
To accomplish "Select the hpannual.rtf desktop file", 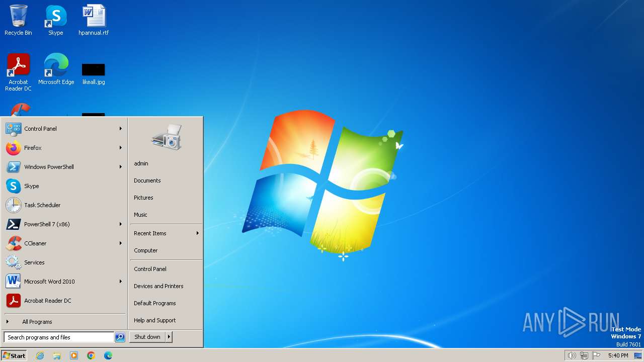I will [x=94, y=20].
